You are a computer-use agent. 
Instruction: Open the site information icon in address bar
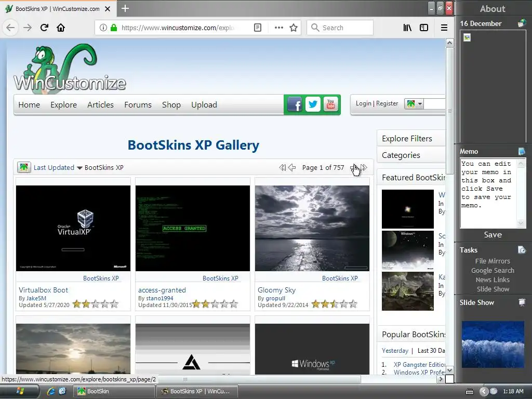[x=103, y=28]
